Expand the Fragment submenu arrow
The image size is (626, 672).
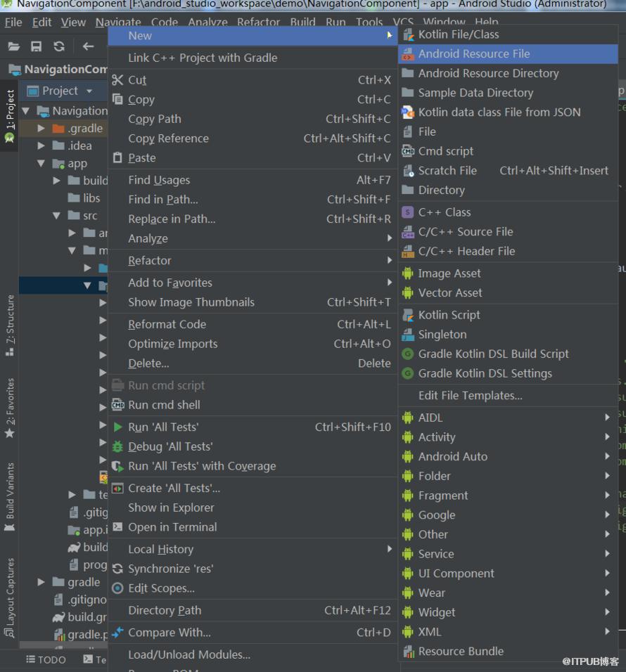(x=607, y=495)
